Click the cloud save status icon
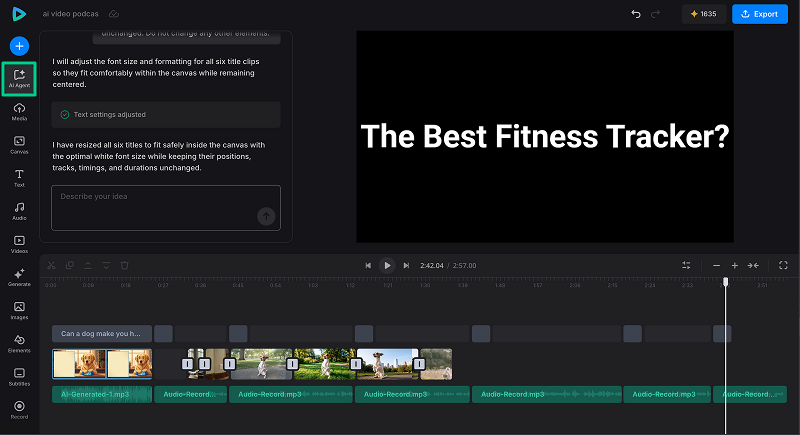This screenshot has width=800, height=435. [x=114, y=14]
